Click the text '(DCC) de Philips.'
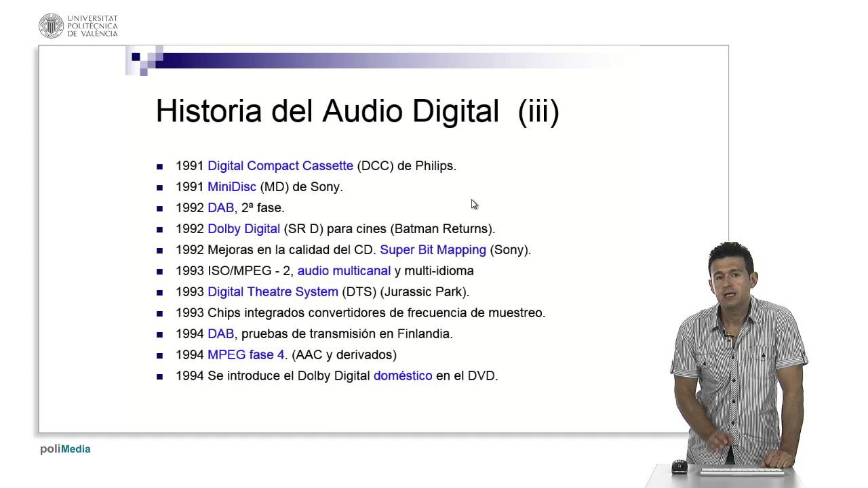The width and height of the screenshot is (868, 488). (x=407, y=166)
